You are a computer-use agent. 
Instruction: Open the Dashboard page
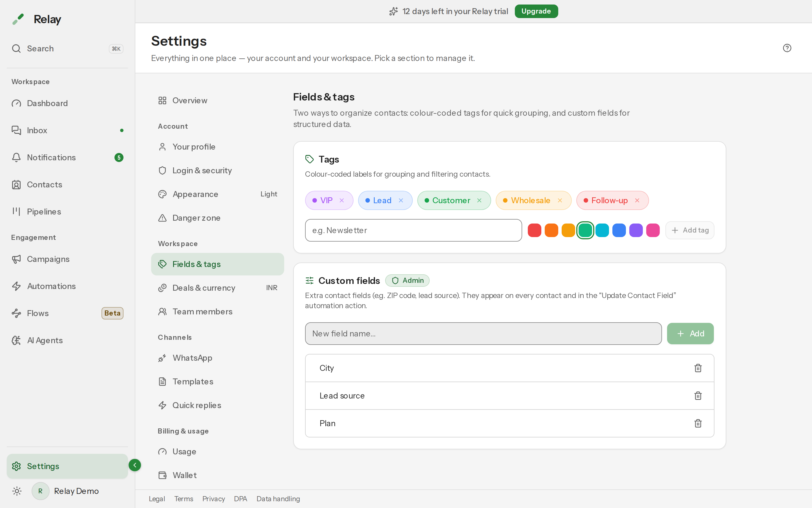(67, 103)
